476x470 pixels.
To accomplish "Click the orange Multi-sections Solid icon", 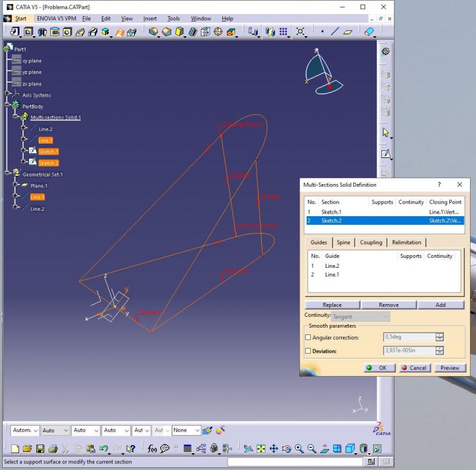I will pos(120,32).
